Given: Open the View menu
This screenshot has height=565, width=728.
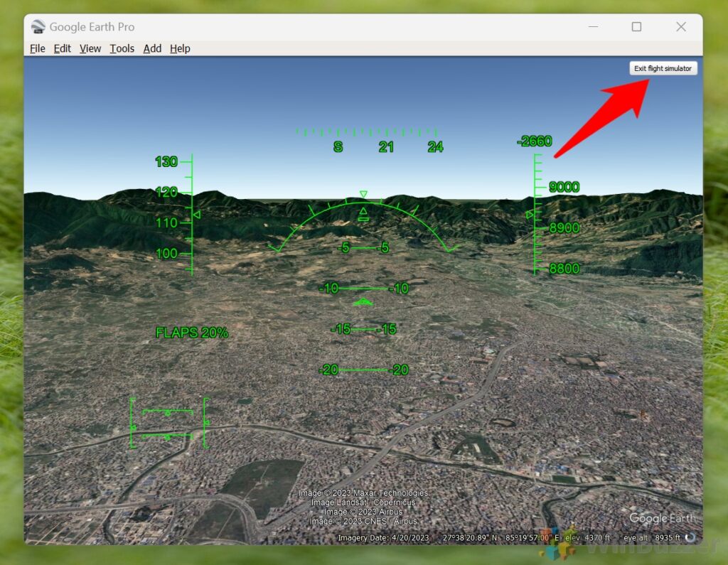Looking at the screenshot, I should 90,48.
